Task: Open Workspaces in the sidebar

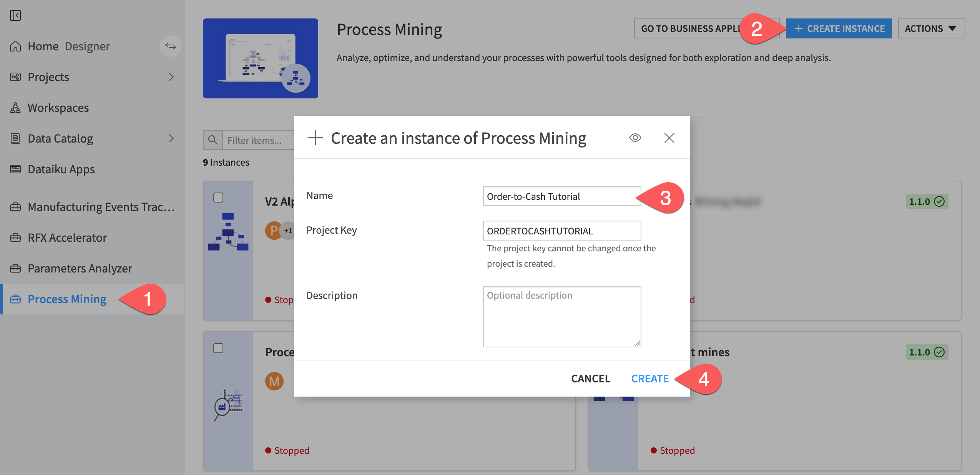Action: point(58,108)
